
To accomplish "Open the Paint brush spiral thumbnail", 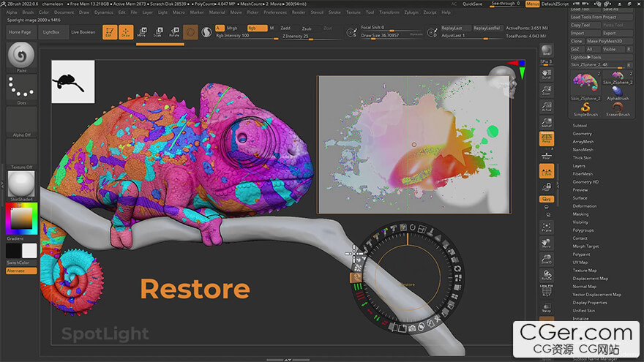I will [x=21, y=55].
